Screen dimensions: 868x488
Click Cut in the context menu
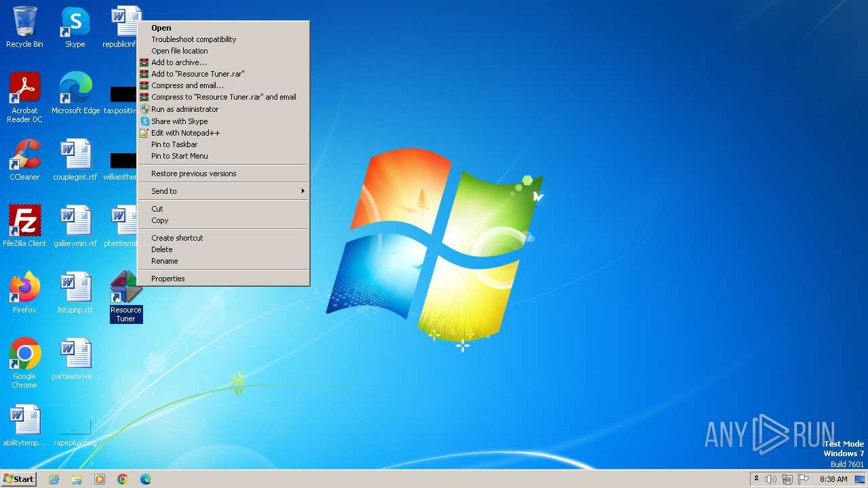click(224, 209)
